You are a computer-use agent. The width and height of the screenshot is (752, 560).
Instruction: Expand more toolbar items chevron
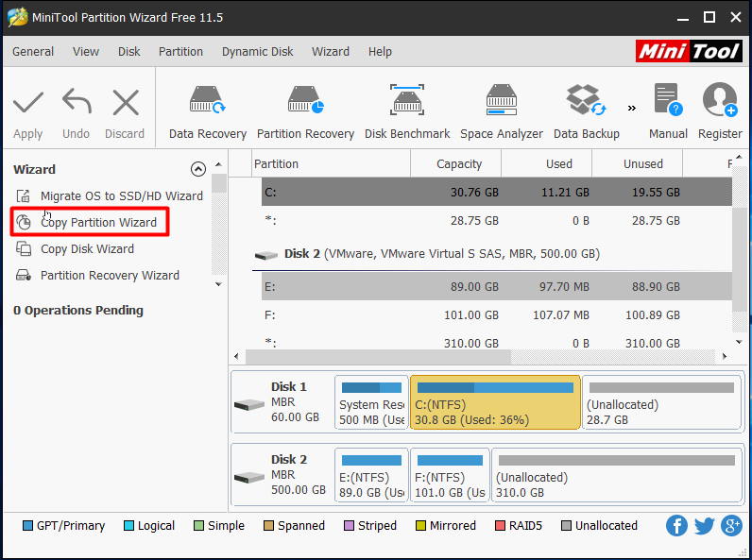[x=632, y=108]
